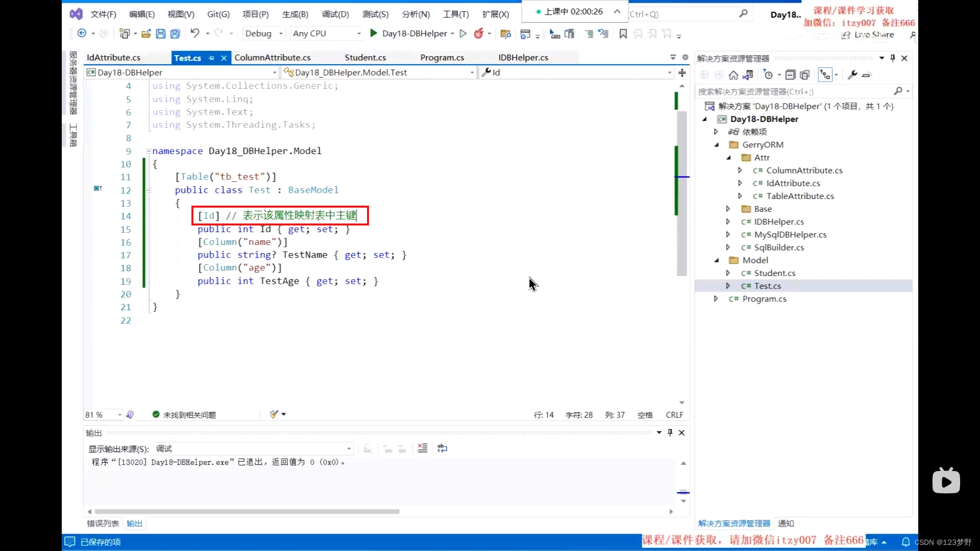This screenshot has height=551, width=980.
Task: Open the Git(G) menu
Action: point(218,14)
